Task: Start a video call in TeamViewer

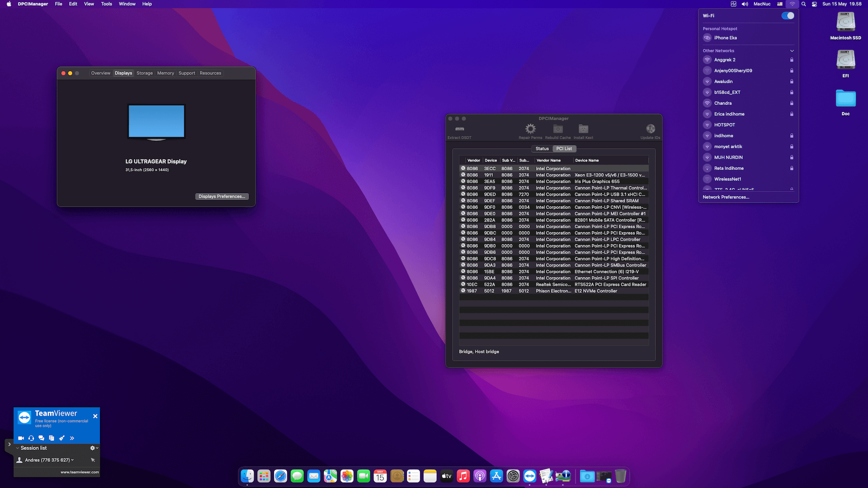Action: [x=21, y=438]
